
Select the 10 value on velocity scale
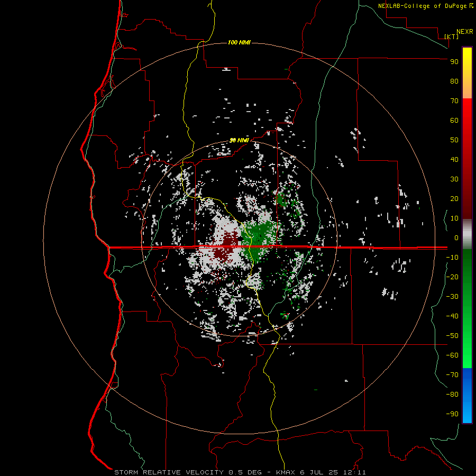tap(454, 218)
